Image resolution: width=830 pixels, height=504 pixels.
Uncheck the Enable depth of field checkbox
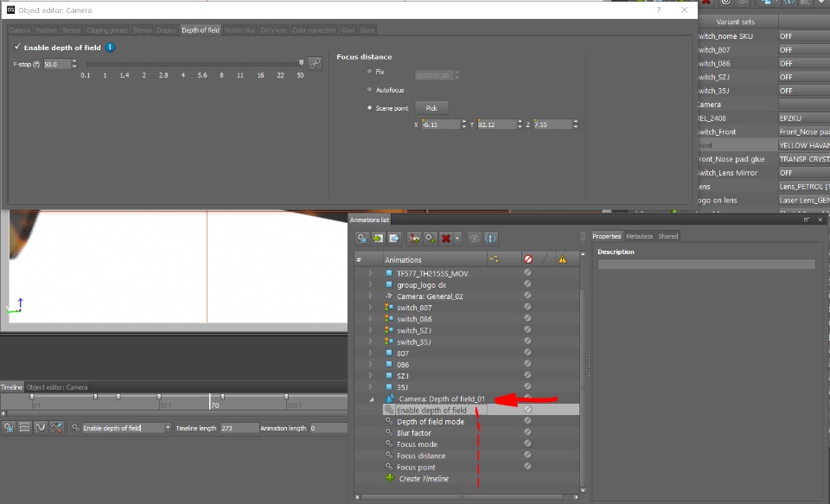tap(17, 48)
